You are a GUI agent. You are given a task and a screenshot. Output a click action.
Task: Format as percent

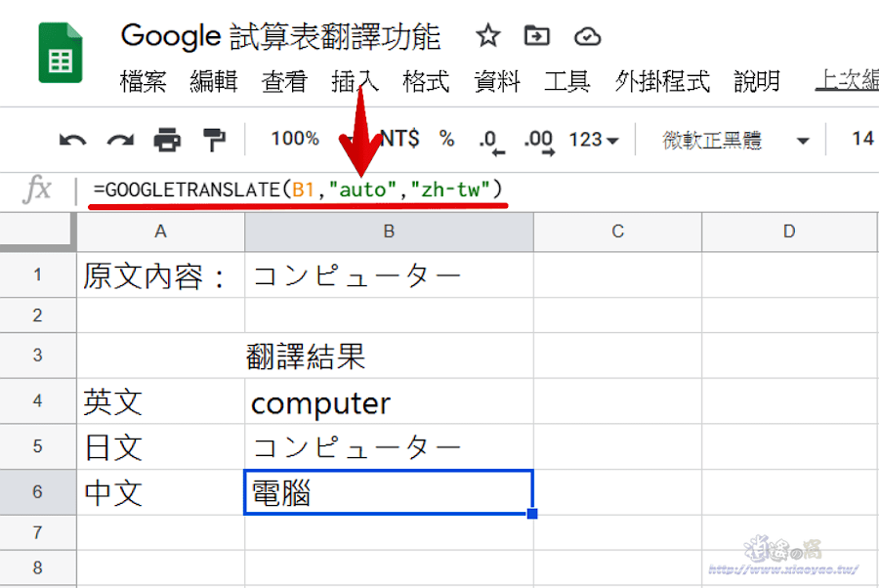[446, 138]
